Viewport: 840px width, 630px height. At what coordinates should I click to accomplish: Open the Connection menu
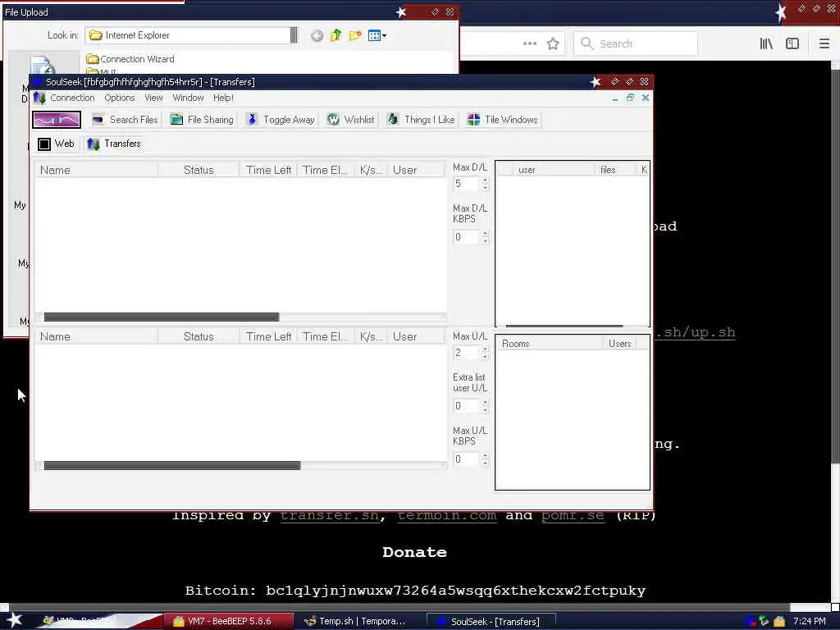[72, 98]
